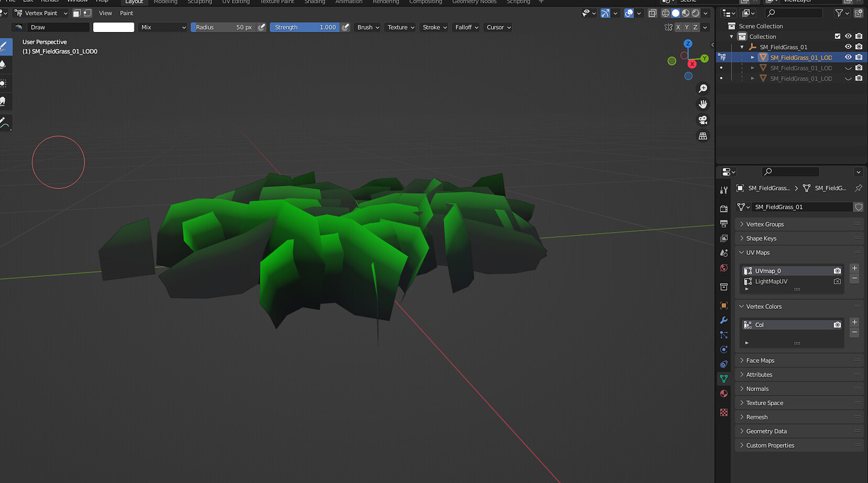Screen dimensions: 868x483
Task: Toggle camera render visibility for the Collection
Action: (x=859, y=36)
